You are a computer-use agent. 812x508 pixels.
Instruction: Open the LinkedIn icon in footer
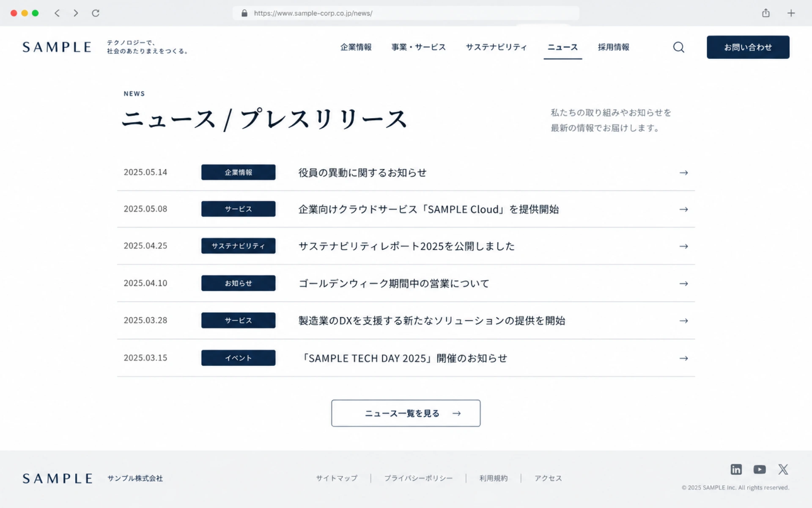click(x=736, y=469)
